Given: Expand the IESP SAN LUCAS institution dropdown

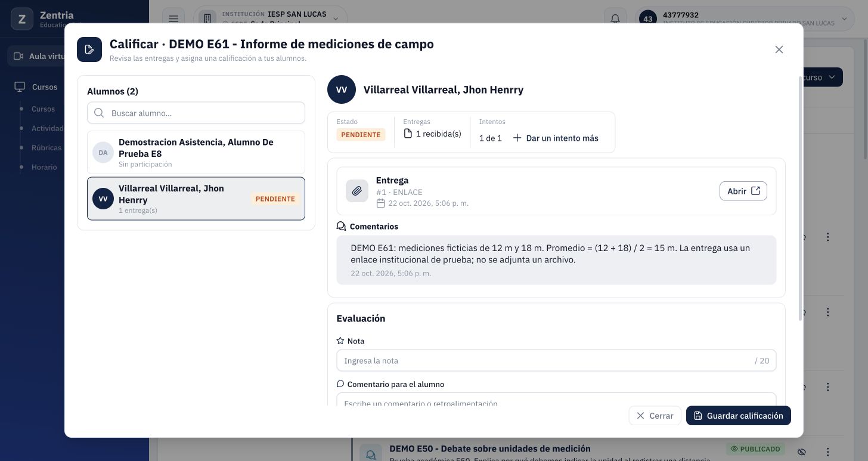Looking at the screenshot, I should click(x=271, y=18).
